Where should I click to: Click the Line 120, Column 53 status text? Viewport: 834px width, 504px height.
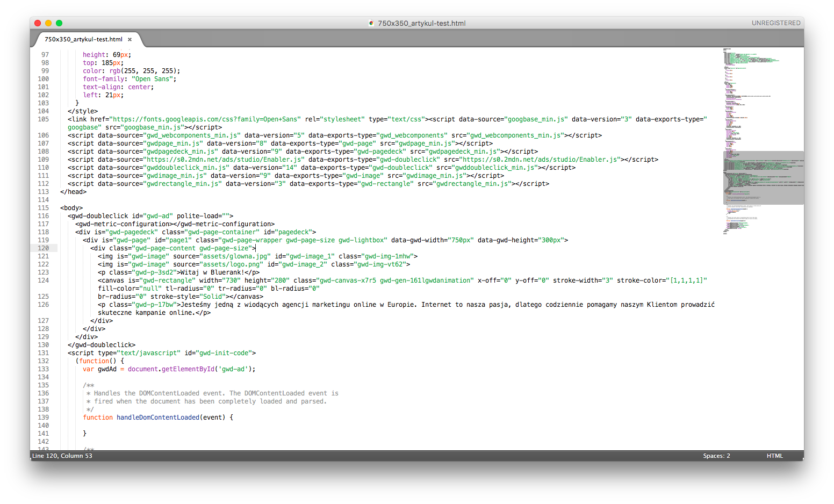(x=62, y=456)
